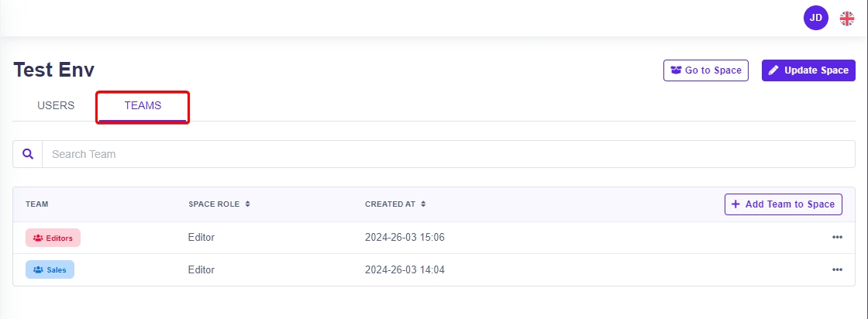
Task: Click the Editors row creation date
Action: coord(405,238)
